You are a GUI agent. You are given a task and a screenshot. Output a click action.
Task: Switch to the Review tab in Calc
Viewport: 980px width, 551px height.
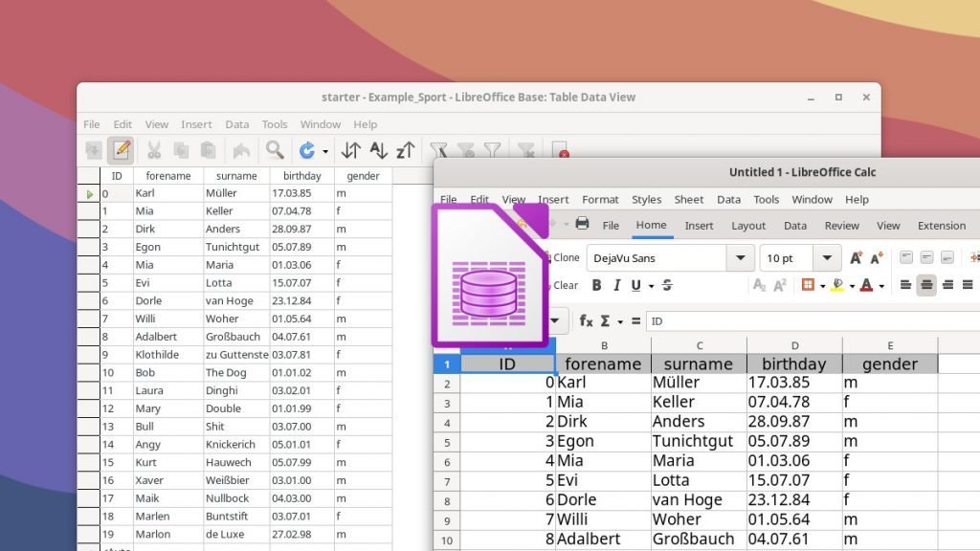click(x=841, y=226)
